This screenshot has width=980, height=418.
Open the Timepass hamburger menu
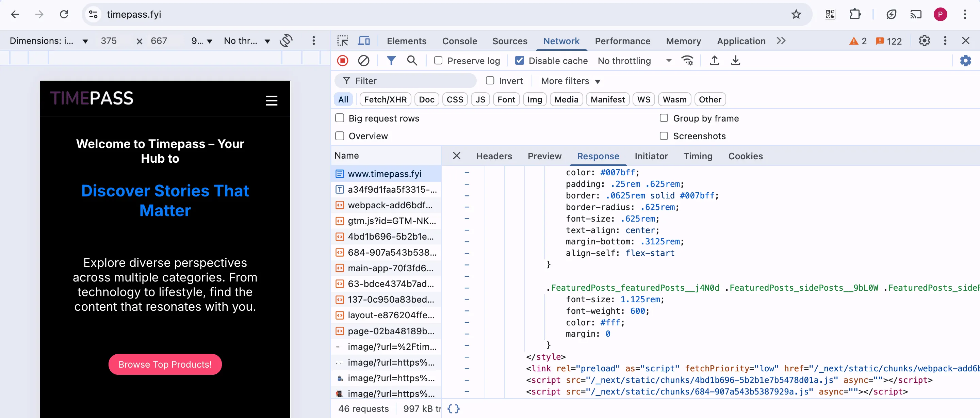coord(271,100)
